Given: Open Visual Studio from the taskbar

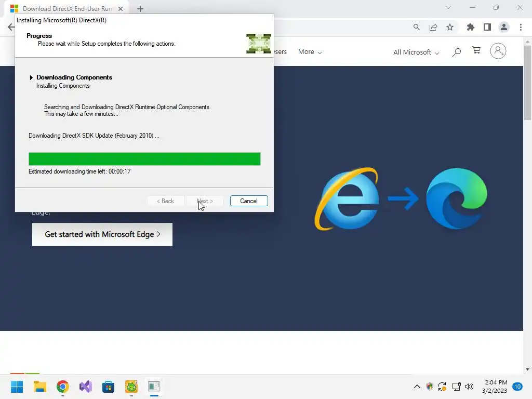Looking at the screenshot, I should [x=86, y=387].
